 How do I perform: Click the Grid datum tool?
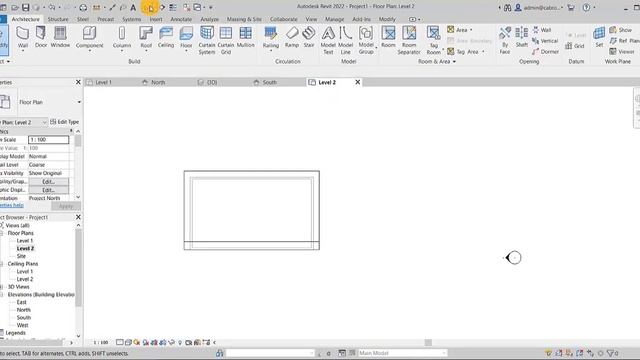575,46
